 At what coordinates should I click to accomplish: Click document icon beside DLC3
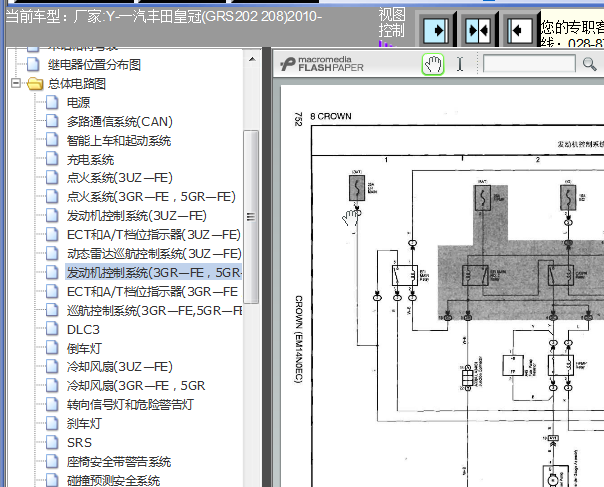coord(52,329)
